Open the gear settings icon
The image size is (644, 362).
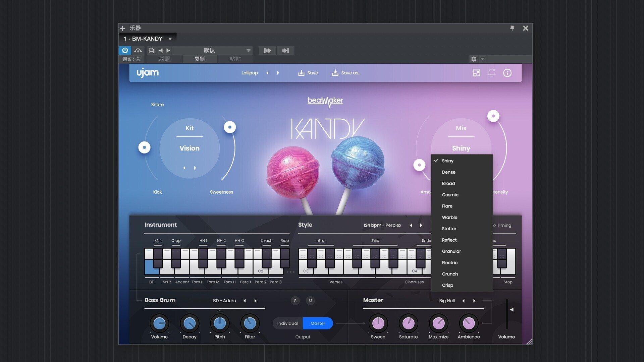click(473, 59)
